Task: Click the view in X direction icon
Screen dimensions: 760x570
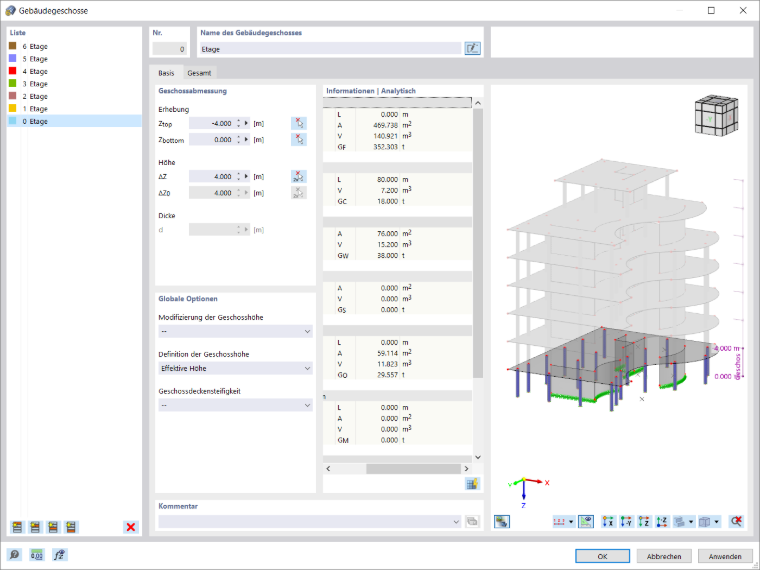Action: pos(608,522)
